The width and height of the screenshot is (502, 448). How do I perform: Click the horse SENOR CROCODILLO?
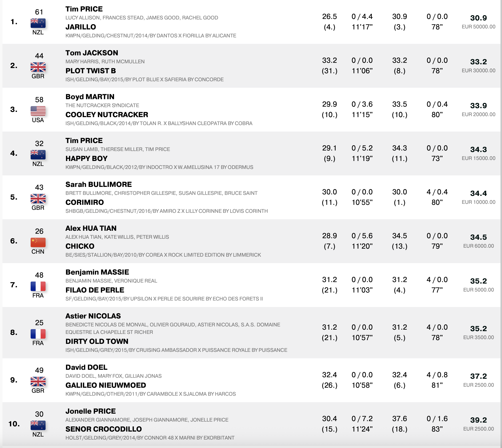(x=103, y=429)
